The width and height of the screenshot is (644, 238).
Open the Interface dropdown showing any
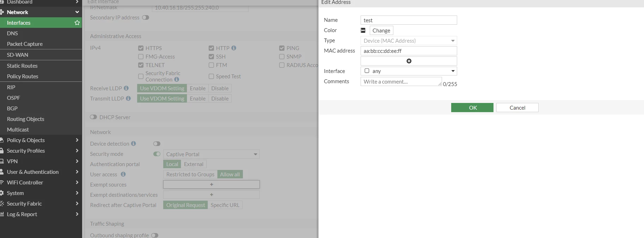coord(409,71)
